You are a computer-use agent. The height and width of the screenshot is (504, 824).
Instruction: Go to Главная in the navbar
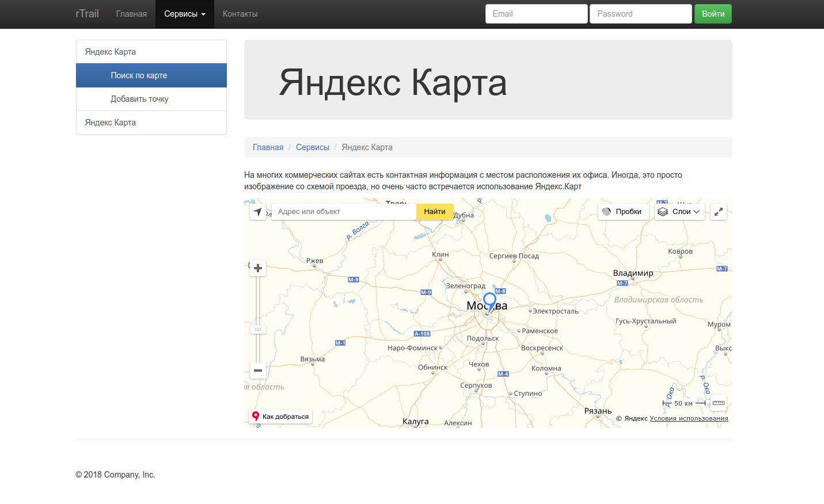tap(131, 14)
